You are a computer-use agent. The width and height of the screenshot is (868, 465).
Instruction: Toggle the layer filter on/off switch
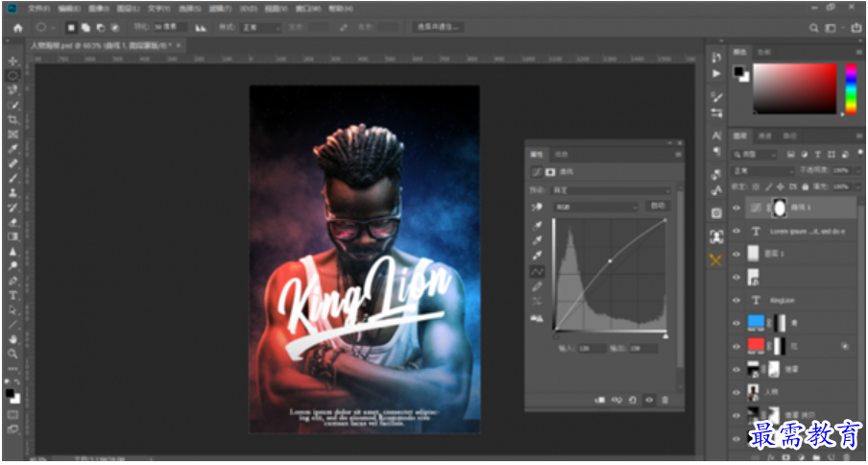860,153
